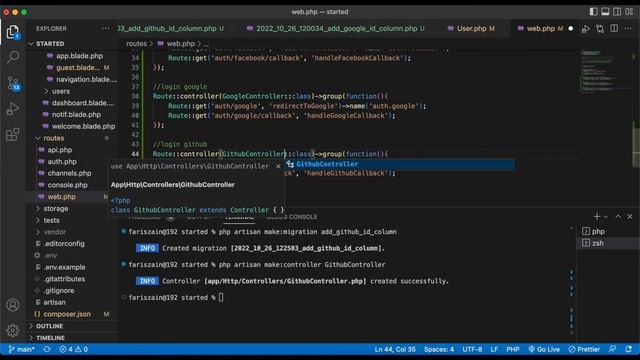
Task: Open the Source Control view icon
Action: click(x=13, y=83)
